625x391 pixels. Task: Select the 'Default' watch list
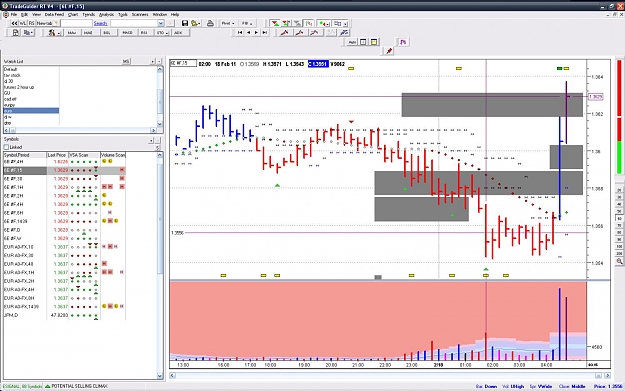(x=31, y=69)
